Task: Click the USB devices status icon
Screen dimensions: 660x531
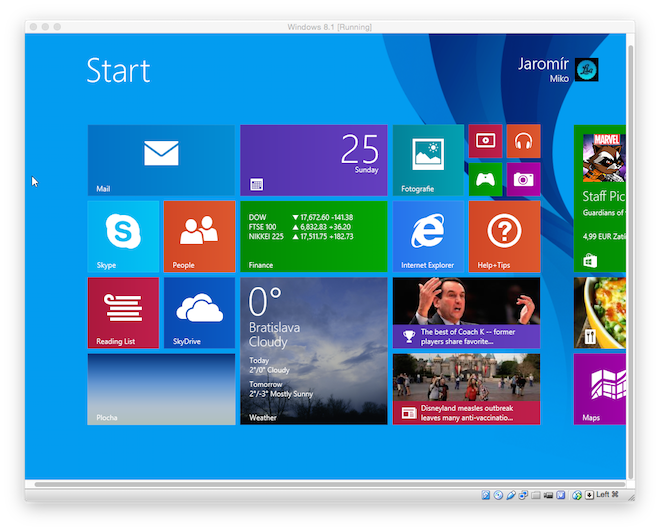Action: coord(511,495)
